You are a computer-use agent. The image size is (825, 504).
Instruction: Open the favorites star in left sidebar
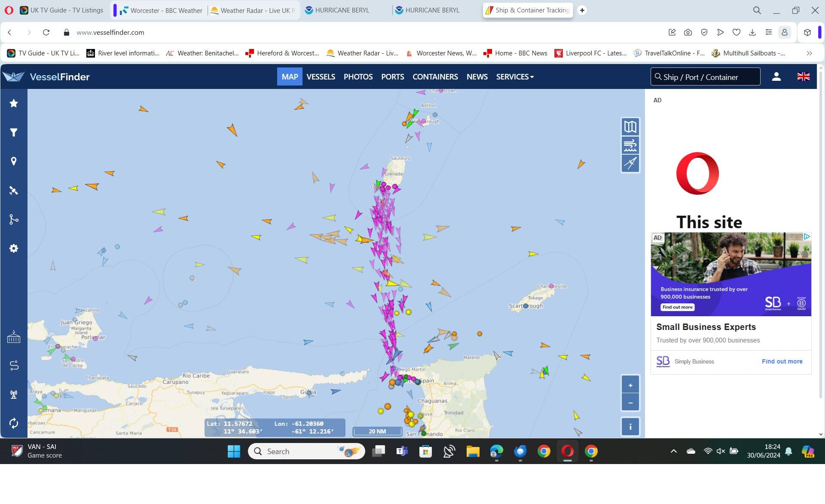(14, 103)
